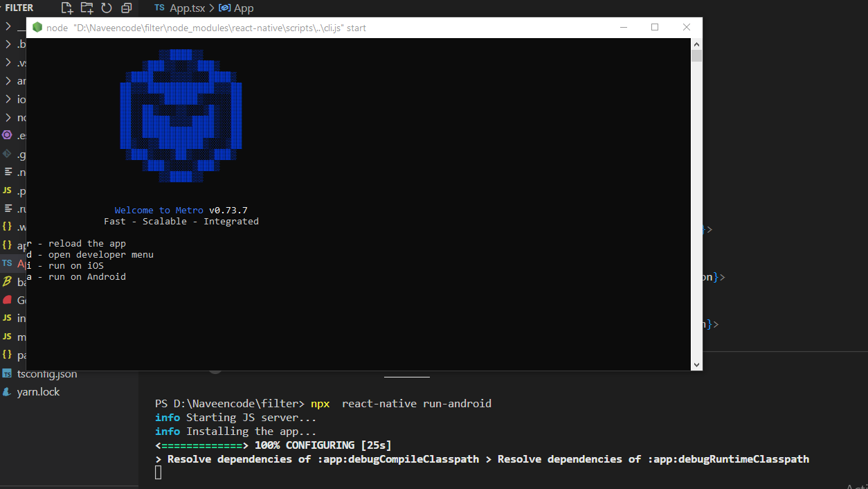868x489 pixels.
Task: Click the green node icon in console title bar
Action: pyautogui.click(x=37, y=28)
